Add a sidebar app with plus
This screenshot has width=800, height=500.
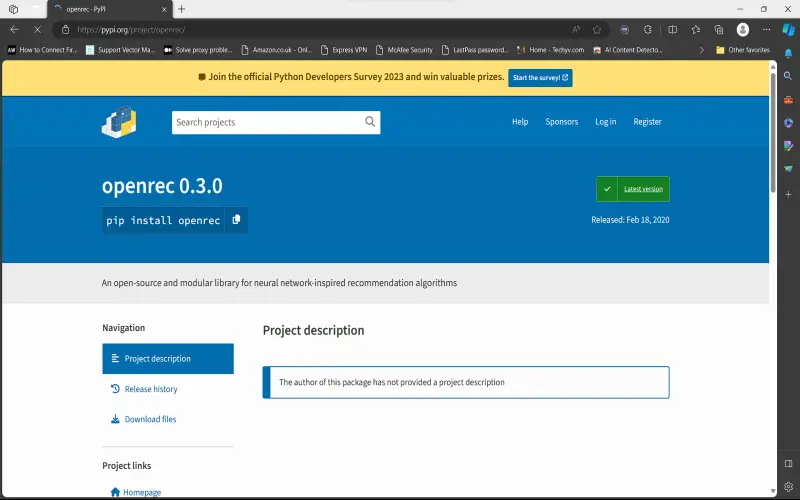pyautogui.click(x=789, y=194)
